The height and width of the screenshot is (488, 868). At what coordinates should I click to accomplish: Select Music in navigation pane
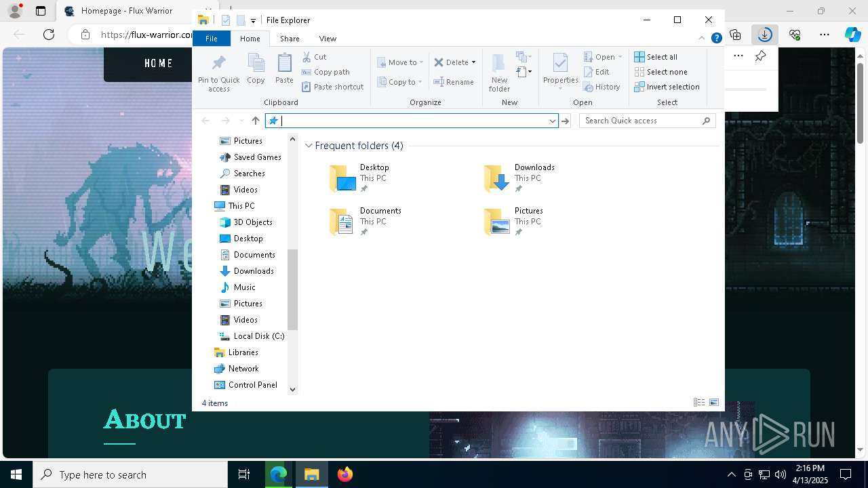coord(238,287)
